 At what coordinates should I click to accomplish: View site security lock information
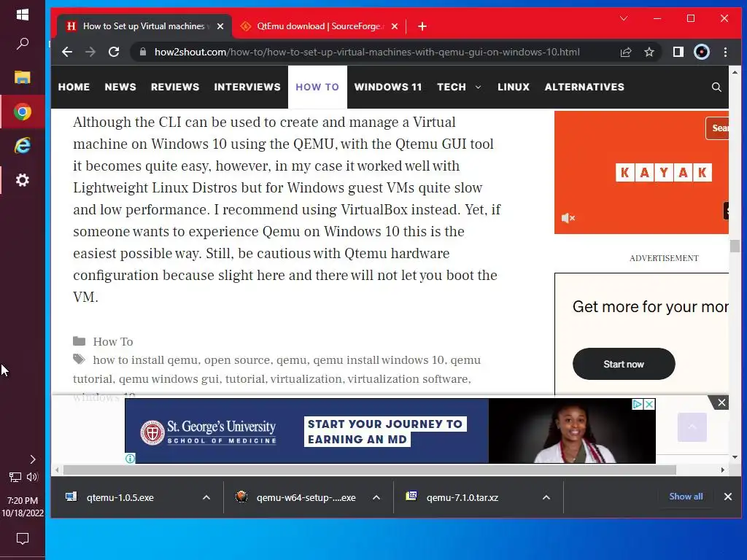pyautogui.click(x=142, y=52)
